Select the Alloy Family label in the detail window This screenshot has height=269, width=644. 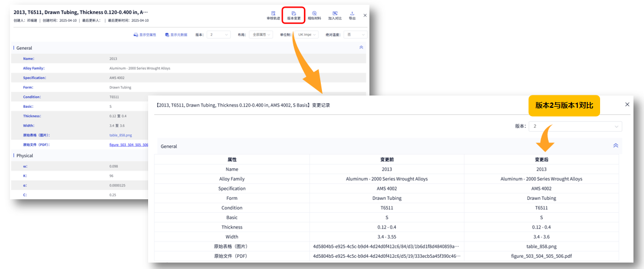[34, 69]
